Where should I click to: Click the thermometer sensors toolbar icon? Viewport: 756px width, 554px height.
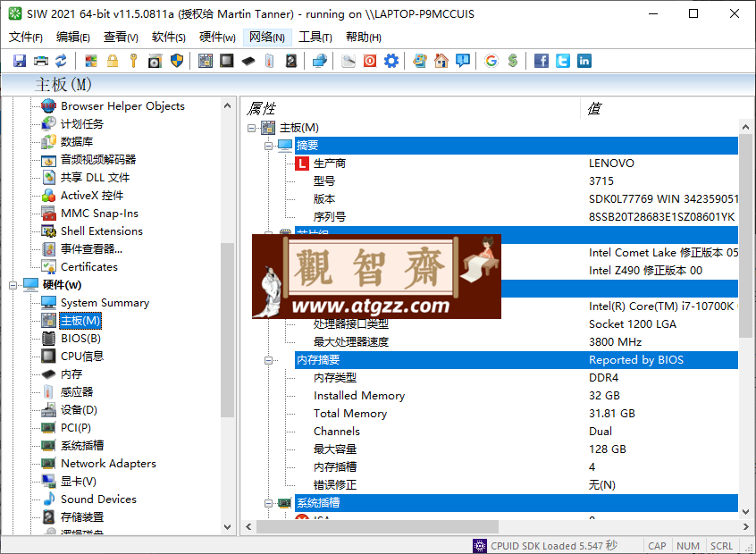click(x=270, y=61)
